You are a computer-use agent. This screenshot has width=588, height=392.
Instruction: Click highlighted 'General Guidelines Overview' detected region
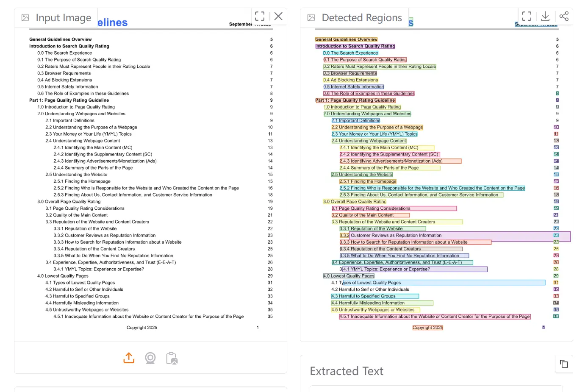click(346, 39)
